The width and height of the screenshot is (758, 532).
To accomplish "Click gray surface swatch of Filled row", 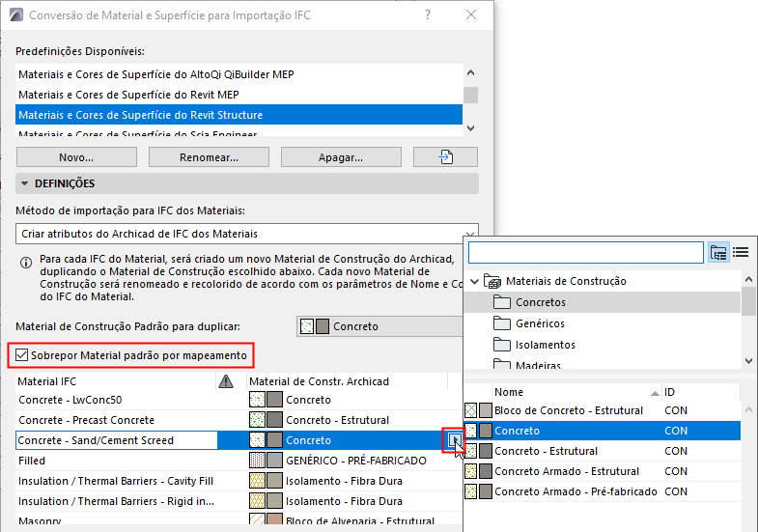I will pos(274,461).
